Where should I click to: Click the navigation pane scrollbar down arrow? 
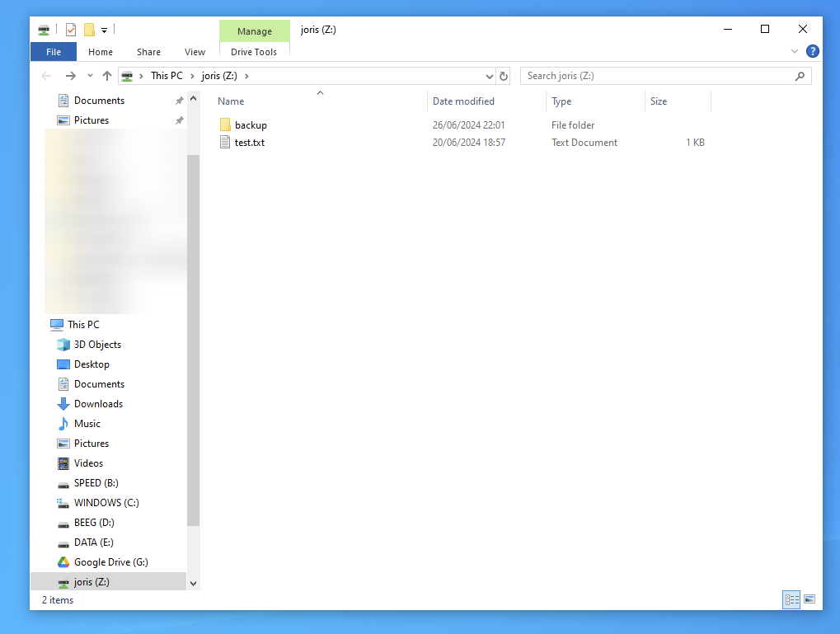click(x=194, y=583)
